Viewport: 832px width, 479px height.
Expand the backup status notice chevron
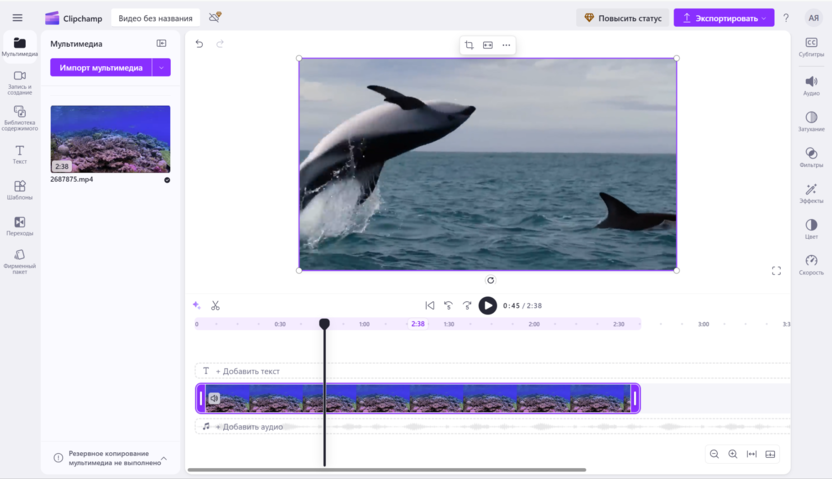[164, 459]
